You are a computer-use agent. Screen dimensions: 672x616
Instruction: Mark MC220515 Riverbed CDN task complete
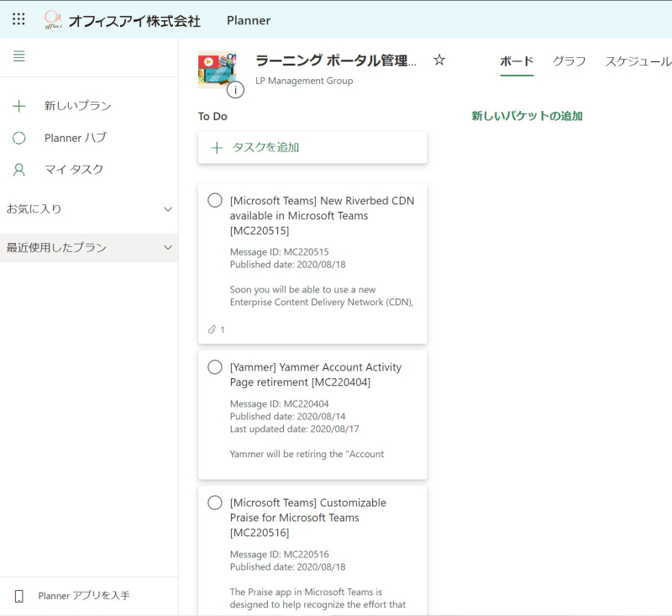215,200
